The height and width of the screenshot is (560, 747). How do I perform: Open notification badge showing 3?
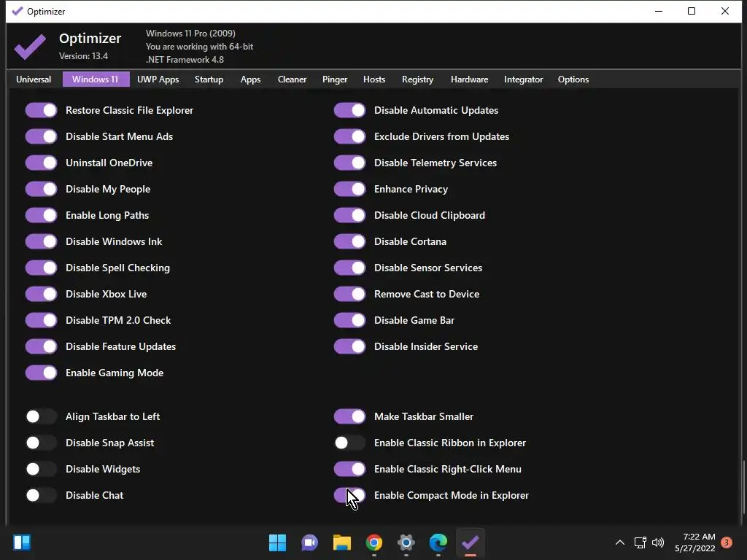[x=727, y=542]
